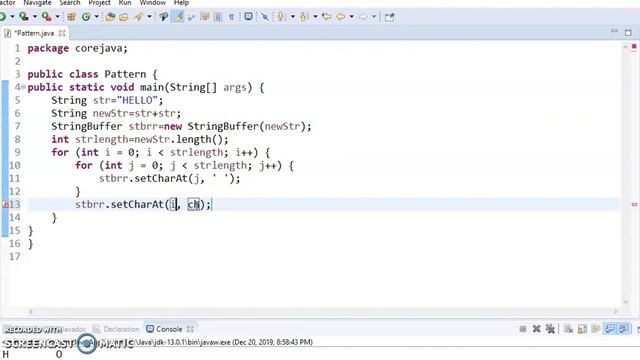The height and width of the screenshot is (360, 640).
Task: Open the Coverage dropdown arrow
Action: pos(35,17)
